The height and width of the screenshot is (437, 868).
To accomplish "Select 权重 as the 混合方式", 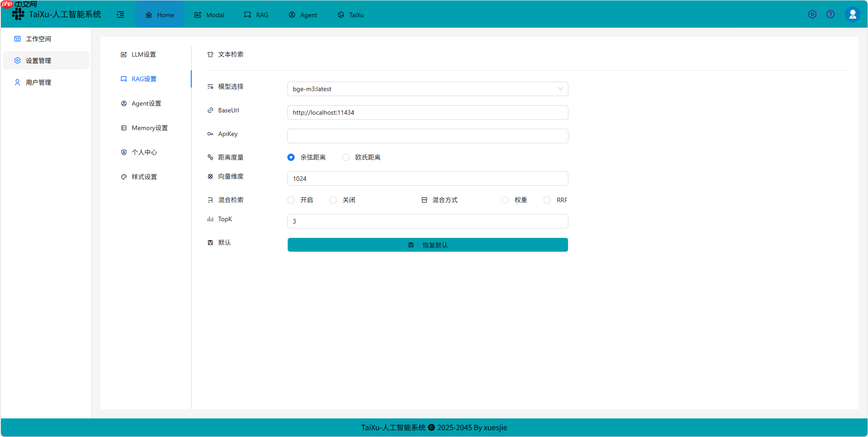I will (504, 200).
